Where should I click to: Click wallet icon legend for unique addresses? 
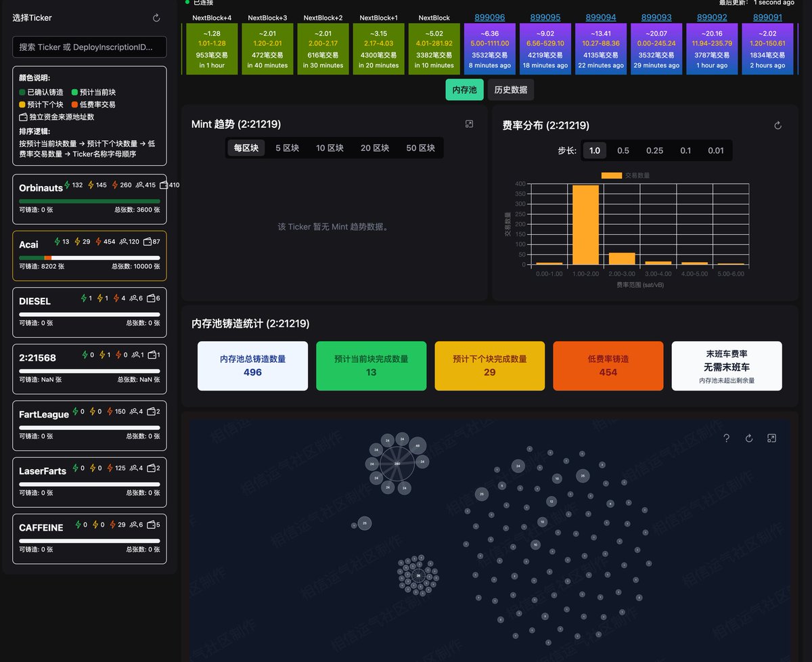coord(23,117)
